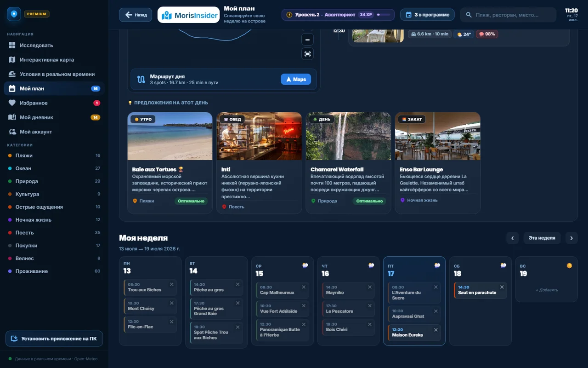The image size is (588, 368).
Task: Click the map zoom-out minus button
Action: point(307,40)
